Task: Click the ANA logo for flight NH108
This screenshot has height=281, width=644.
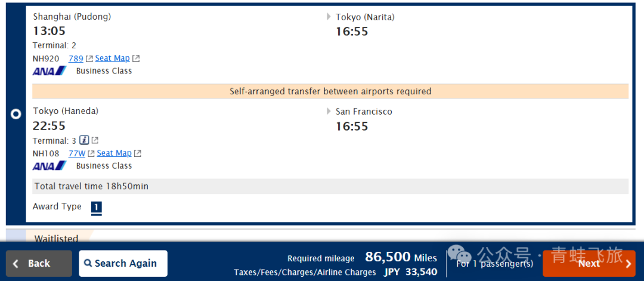Action: coord(49,166)
